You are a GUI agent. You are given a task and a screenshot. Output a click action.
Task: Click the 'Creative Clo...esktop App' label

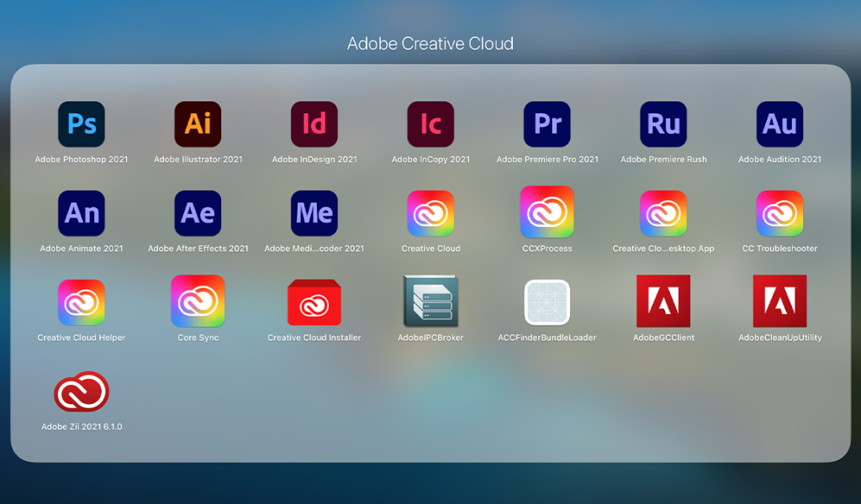(663, 249)
